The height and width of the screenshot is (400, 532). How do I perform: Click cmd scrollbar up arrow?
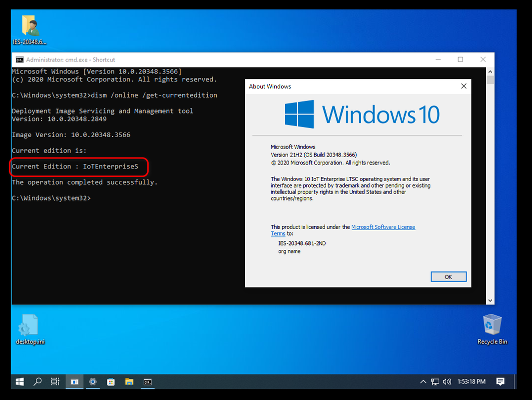(490, 71)
